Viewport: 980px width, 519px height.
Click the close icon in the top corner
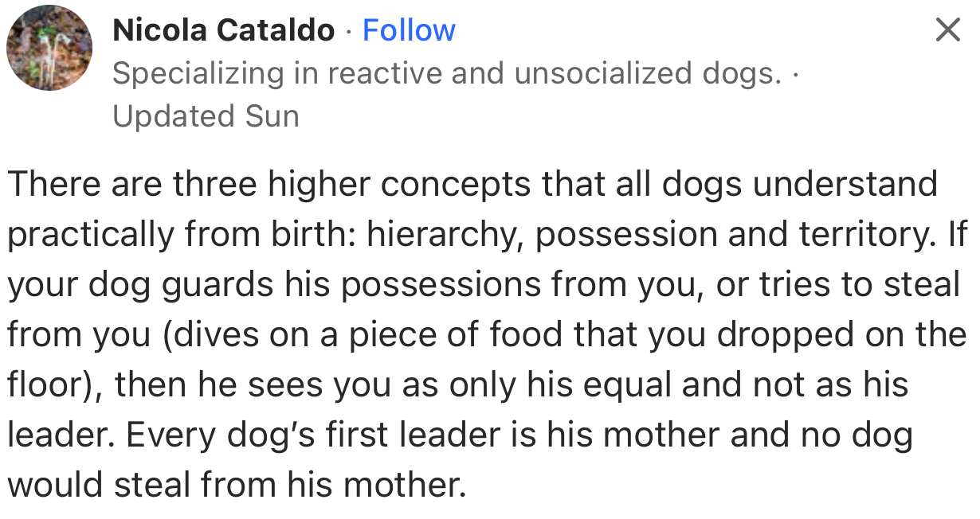pyautogui.click(x=947, y=30)
